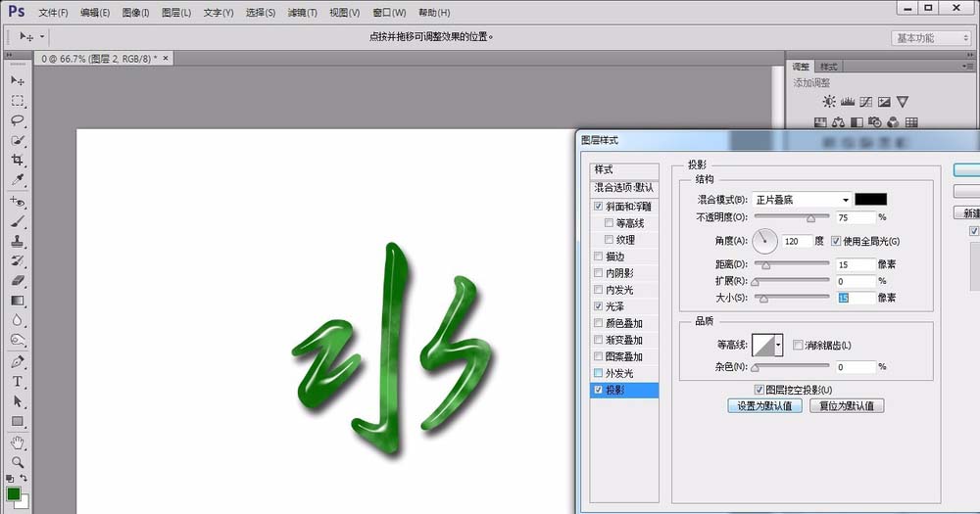Add a Vibrance adjustment
980x514 pixels.
(902, 101)
